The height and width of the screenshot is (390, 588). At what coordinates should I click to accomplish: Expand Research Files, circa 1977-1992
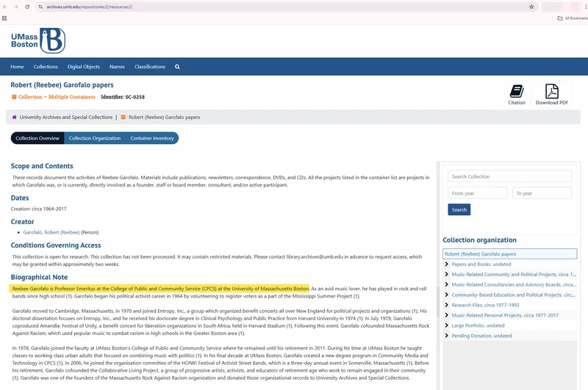(446, 305)
